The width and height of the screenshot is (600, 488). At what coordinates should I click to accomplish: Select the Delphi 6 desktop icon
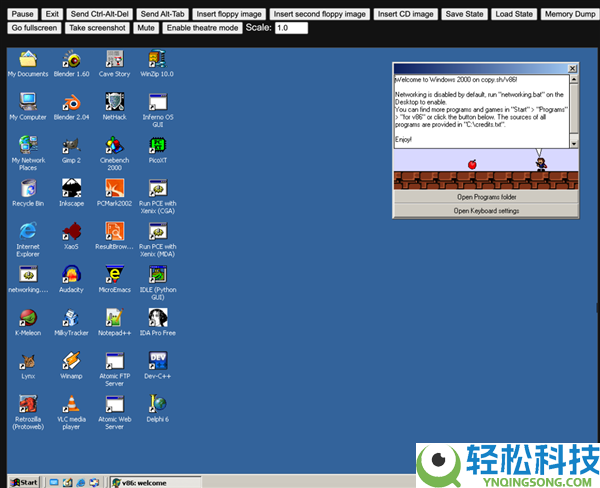pos(157,404)
